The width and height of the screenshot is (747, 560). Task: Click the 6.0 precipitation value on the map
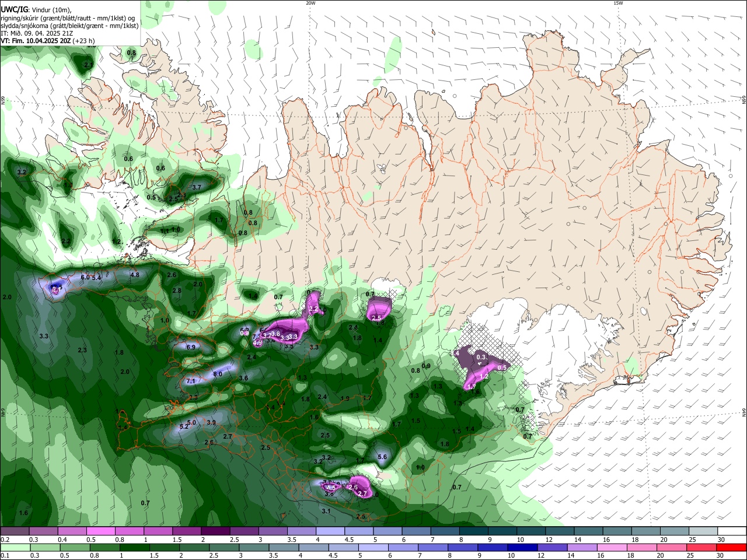[85, 277]
